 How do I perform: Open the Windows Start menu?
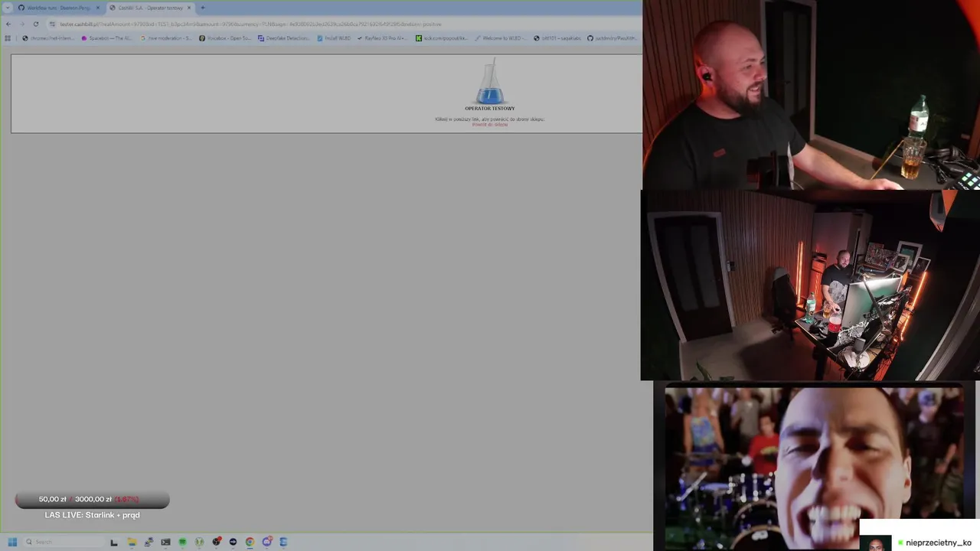coord(12,542)
